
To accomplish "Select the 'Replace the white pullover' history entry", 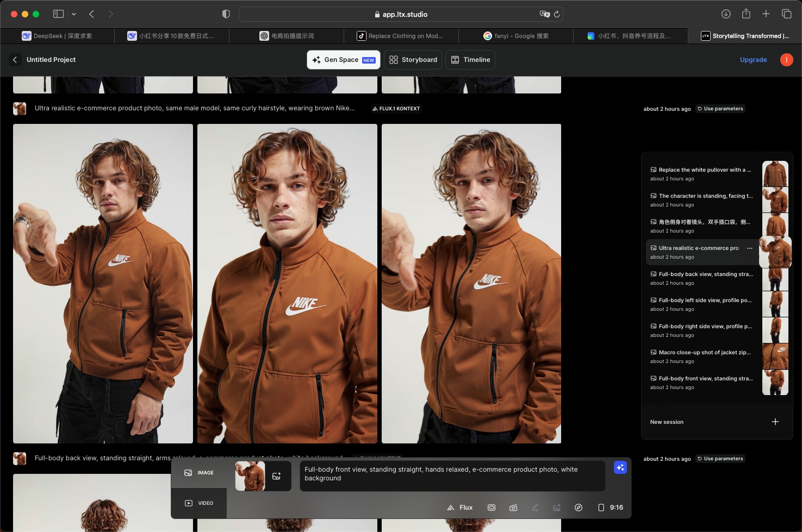I will [702, 174].
